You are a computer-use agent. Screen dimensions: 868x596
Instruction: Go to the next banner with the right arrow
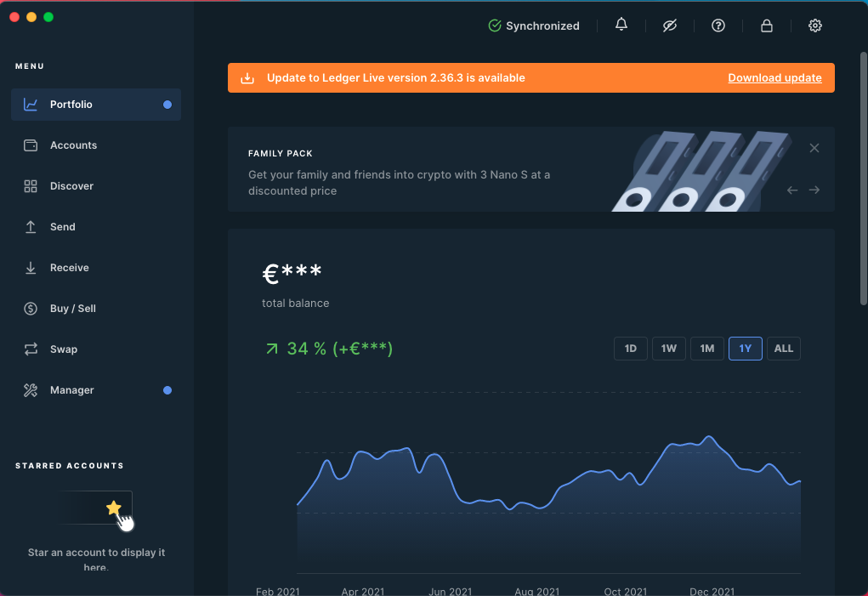click(814, 190)
